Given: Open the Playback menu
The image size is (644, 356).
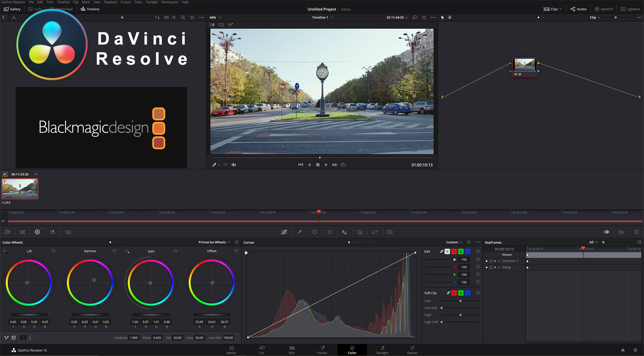Looking at the screenshot, I should coord(110,2).
